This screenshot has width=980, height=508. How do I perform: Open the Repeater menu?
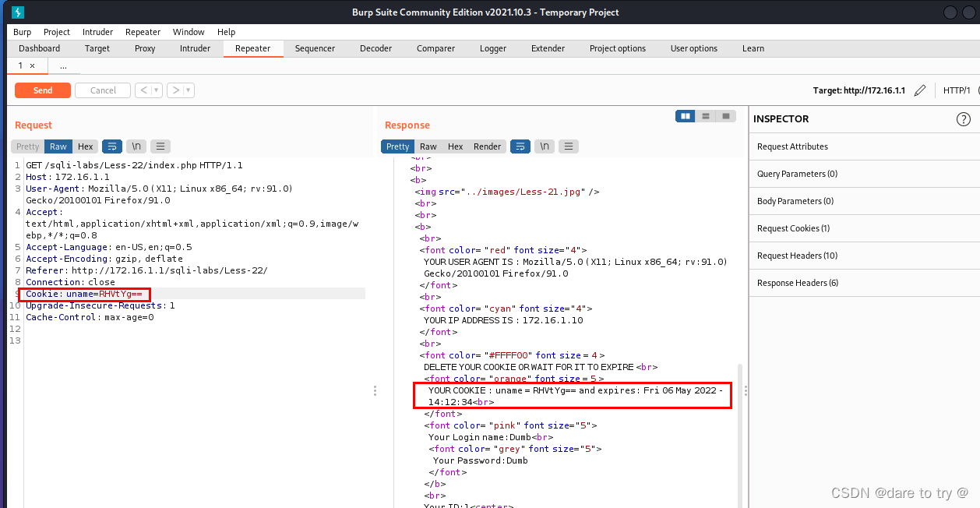tap(143, 32)
